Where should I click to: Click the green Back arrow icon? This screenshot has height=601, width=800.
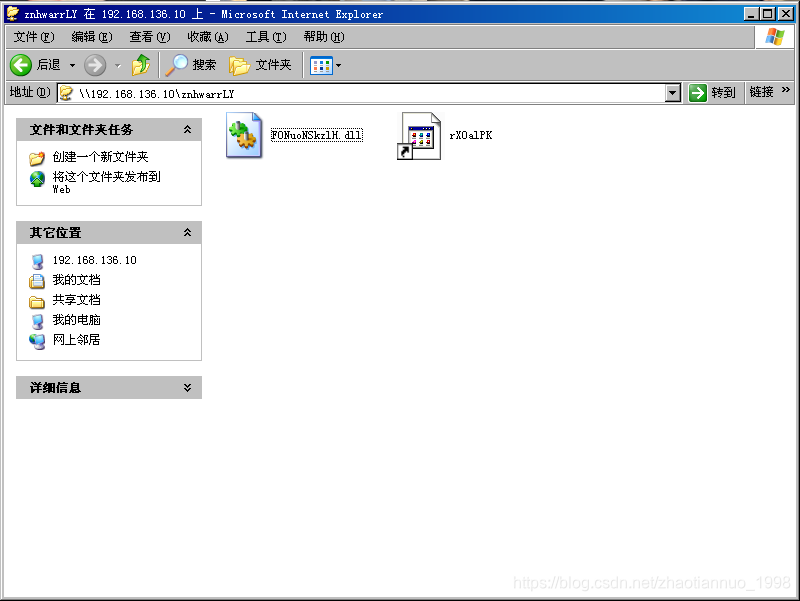tap(21, 65)
